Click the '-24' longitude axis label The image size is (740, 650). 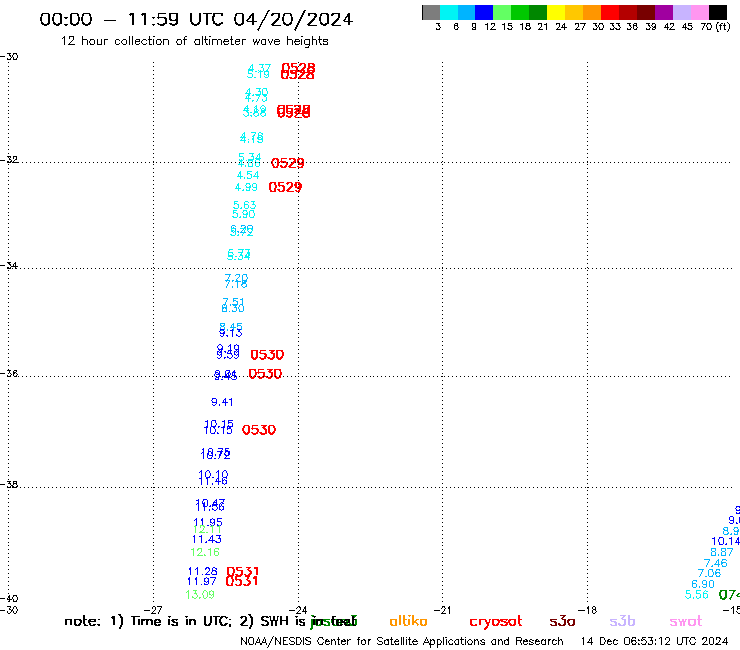tap(298, 610)
